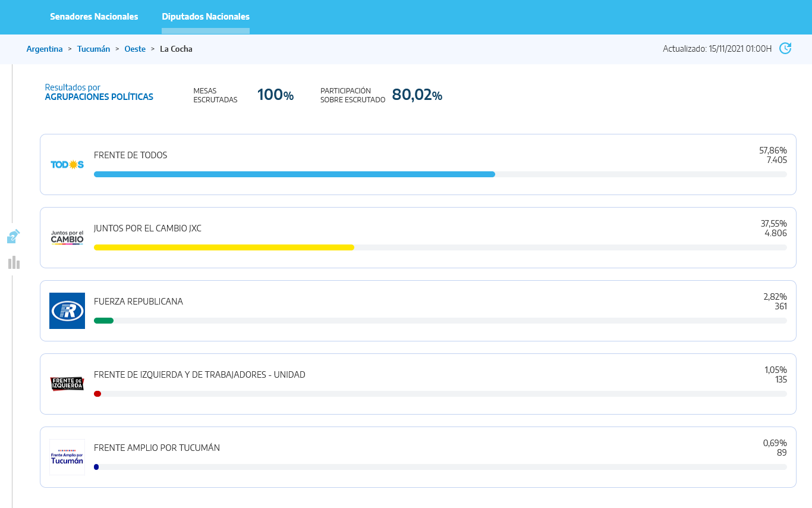The image size is (812, 508).
Task: Click the 135 vote count
Action: click(x=781, y=380)
